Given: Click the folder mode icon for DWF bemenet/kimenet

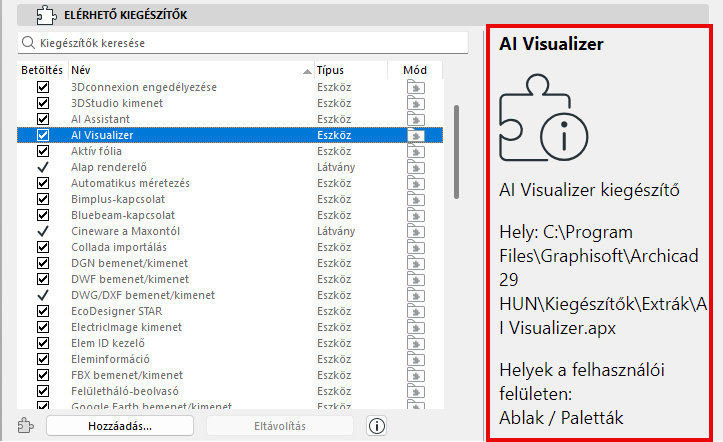Looking at the screenshot, I should pos(416,279).
